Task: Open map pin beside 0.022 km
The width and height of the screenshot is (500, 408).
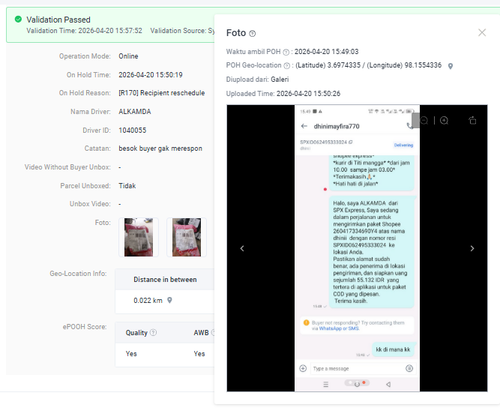Action: click(170, 300)
